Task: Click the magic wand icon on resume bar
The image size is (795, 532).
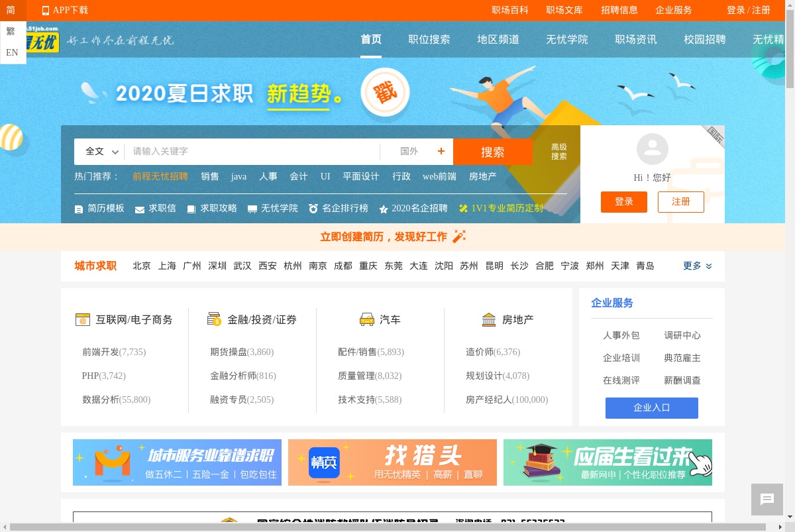Action: tap(459, 237)
